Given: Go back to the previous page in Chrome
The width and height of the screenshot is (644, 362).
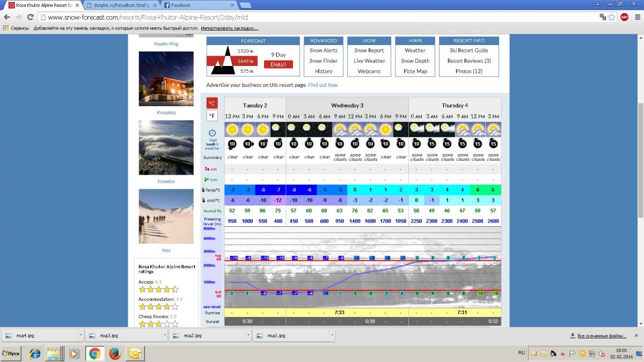Looking at the screenshot, I should tap(7, 17).
